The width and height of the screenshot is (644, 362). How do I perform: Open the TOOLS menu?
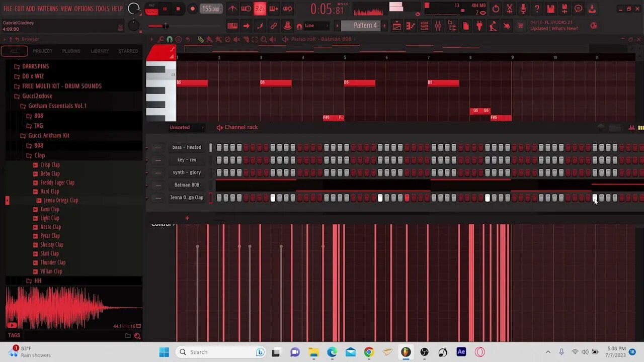[x=102, y=9]
